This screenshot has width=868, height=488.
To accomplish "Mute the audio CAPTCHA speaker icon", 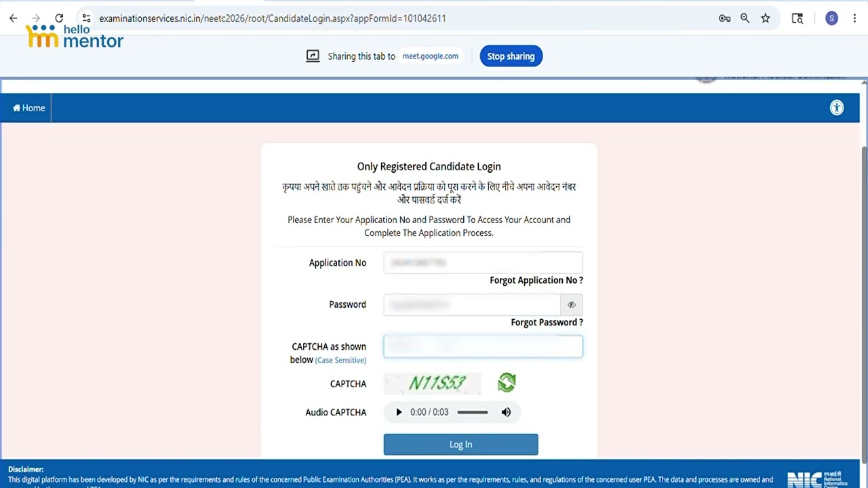I will pos(506,412).
